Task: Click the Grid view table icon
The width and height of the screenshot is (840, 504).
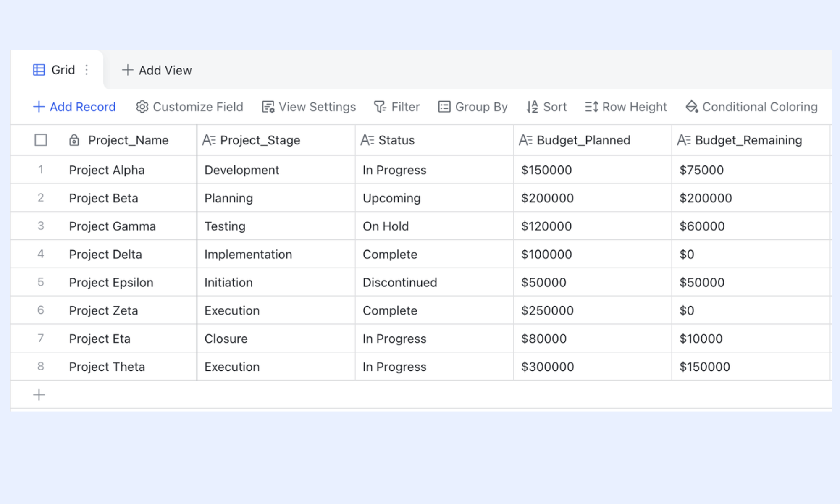Action: pos(39,70)
